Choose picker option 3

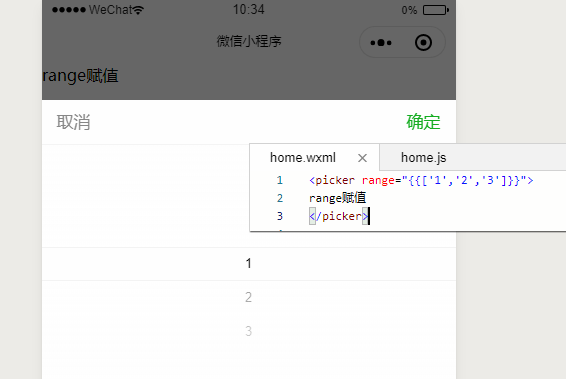248,331
